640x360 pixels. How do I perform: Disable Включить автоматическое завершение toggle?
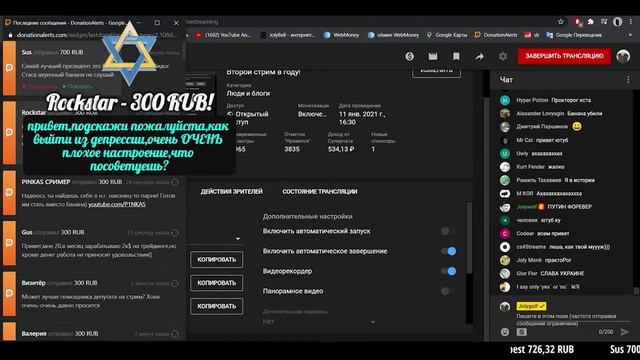449,251
